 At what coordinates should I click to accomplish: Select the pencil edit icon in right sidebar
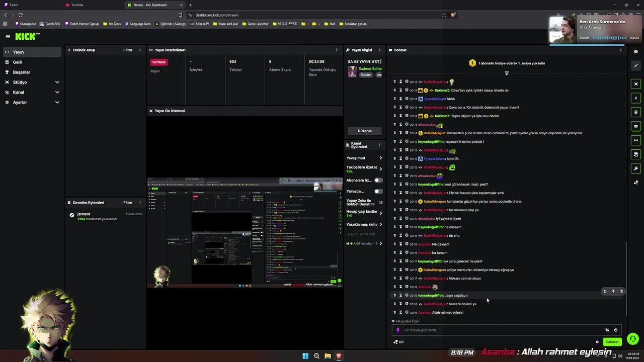tap(636, 66)
